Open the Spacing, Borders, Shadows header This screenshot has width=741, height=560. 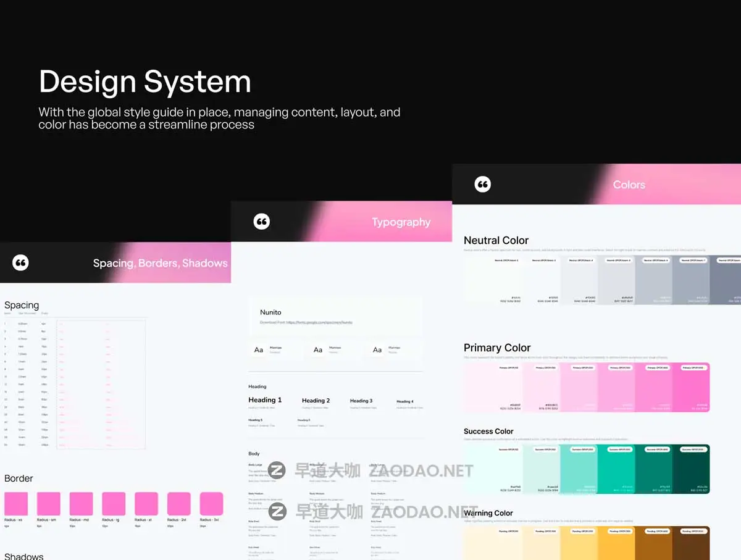160,263
